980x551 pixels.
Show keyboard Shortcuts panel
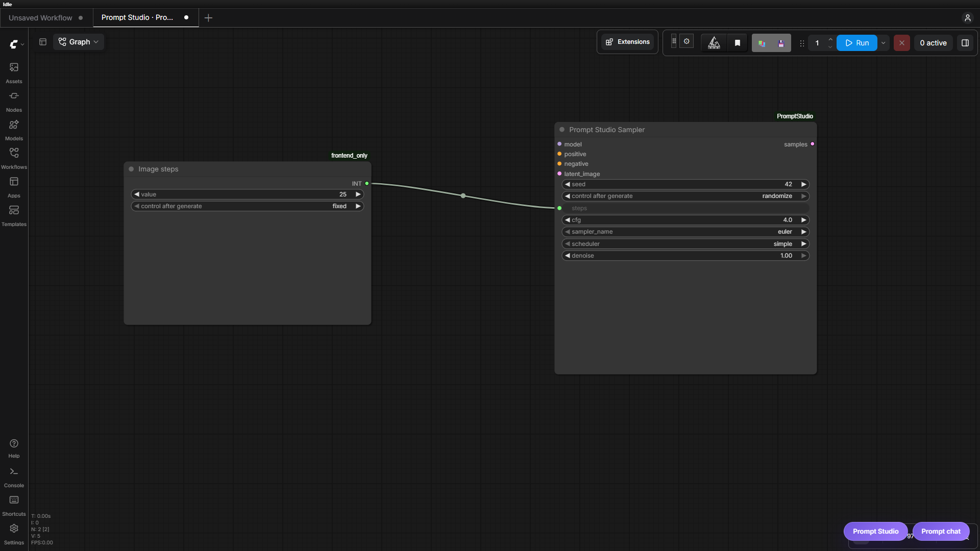(14, 506)
